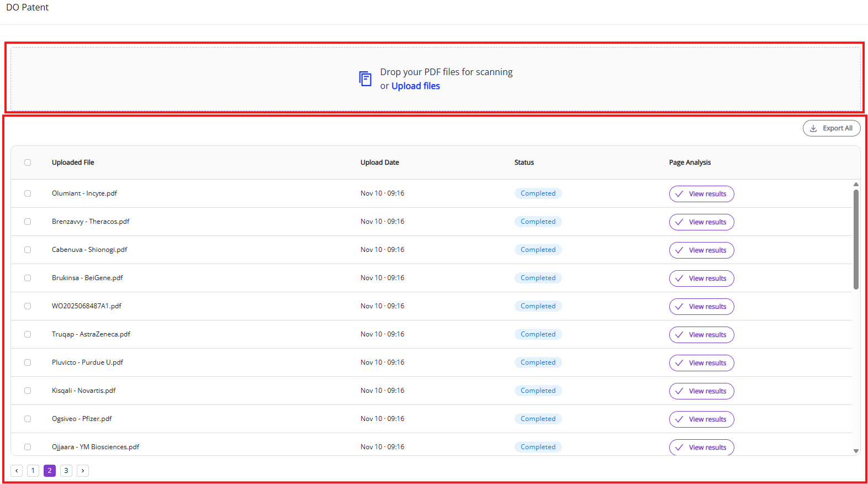This screenshot has height=484, width=868.
Task: View results for Cabenuva - Shionogi.pdf
Action: 701,250
